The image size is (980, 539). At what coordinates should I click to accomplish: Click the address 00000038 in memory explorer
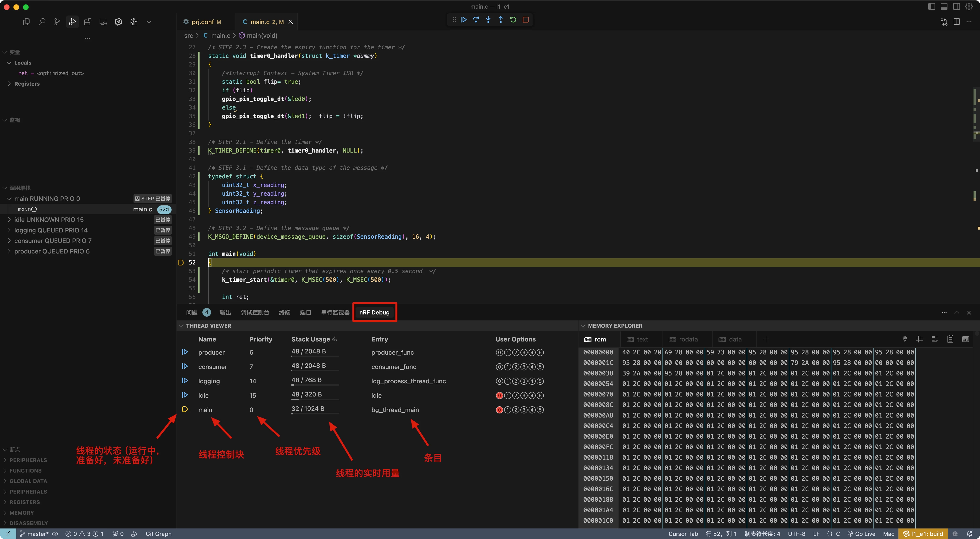pyautogui.click(x=598, y=373)
